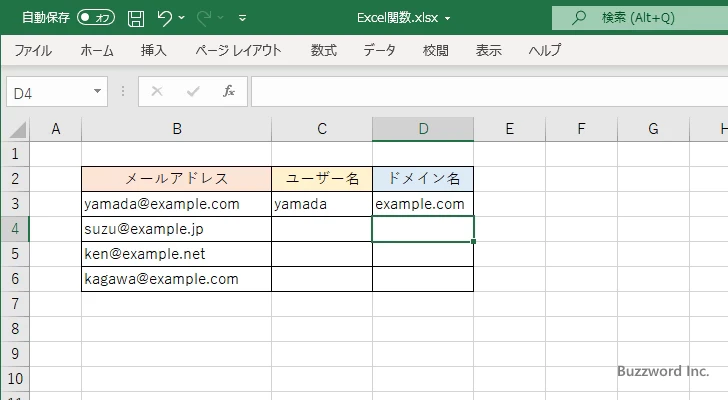728x400 pixels.
Task: Click inside the formula bar input
Action: coord(489,92)
